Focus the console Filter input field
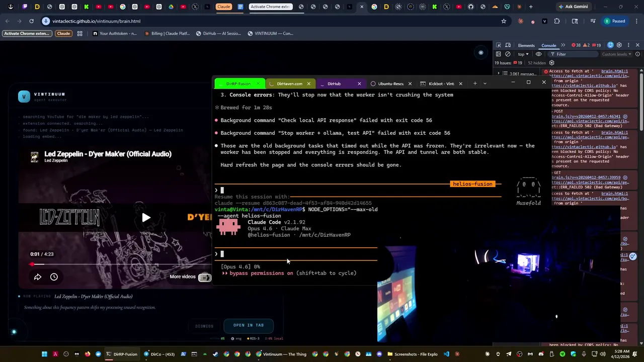 tap(574, 54)
